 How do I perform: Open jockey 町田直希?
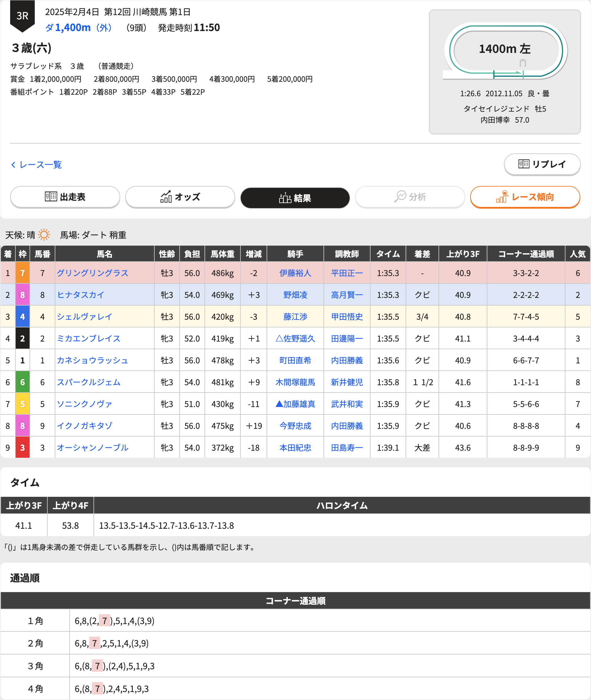click(295, 360)
